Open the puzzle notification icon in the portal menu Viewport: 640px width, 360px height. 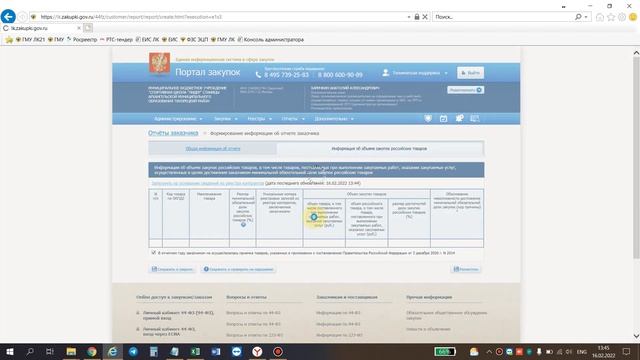459,118
